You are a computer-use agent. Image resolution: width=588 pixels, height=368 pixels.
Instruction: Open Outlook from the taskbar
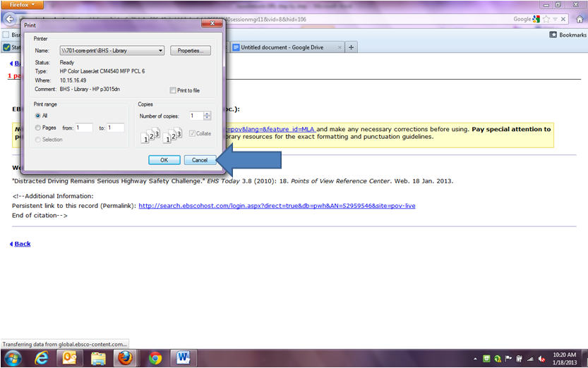70,357
